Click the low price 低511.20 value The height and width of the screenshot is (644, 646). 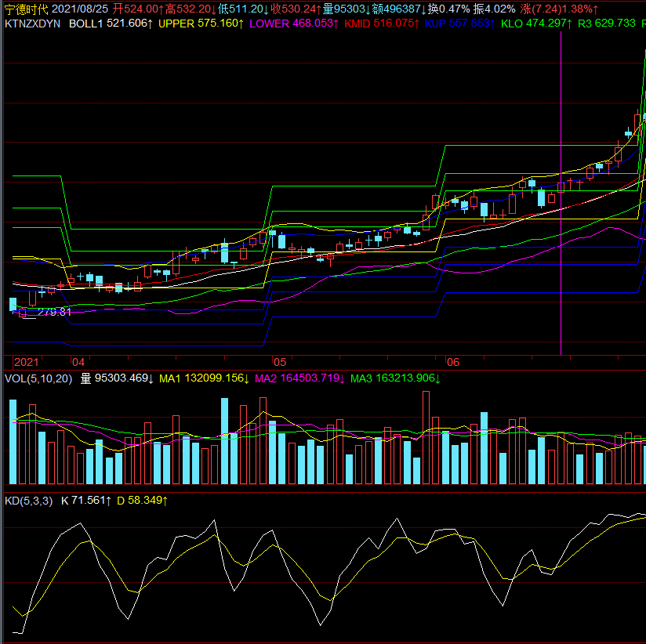245,9
